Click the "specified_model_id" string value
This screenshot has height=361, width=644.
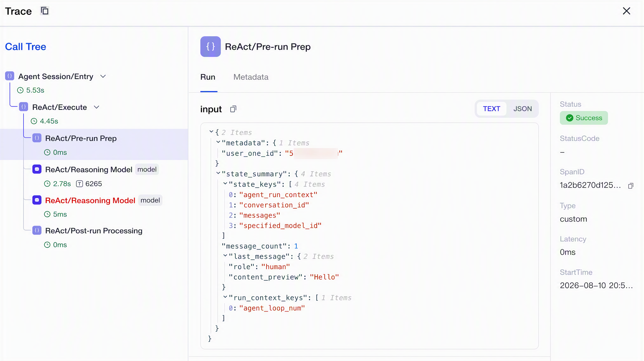tap(280, 226)
